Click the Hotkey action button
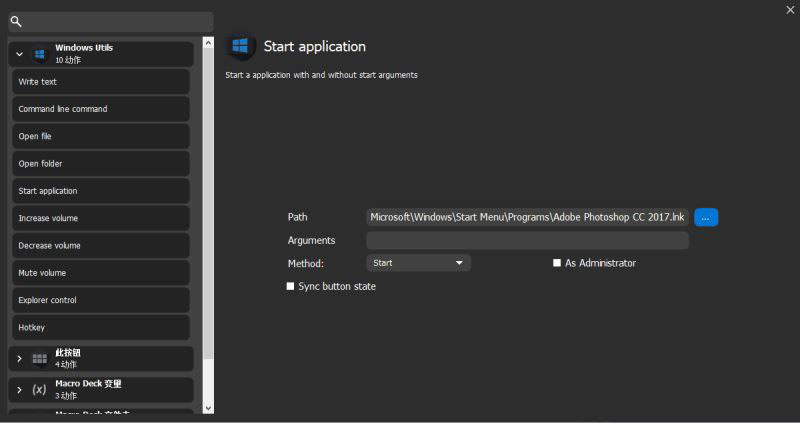 coord(100,327)
